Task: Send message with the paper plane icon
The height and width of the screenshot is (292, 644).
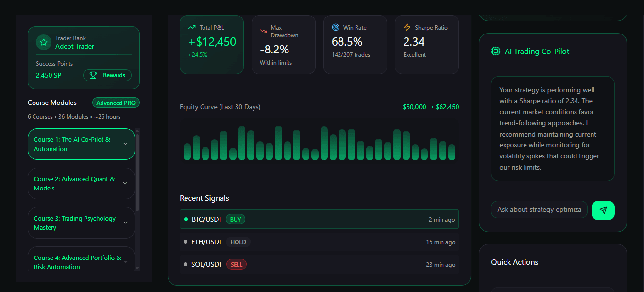Action: [603, 210]
